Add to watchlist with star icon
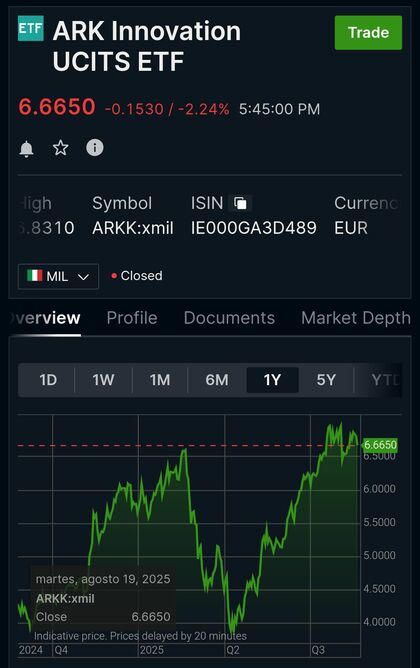This screenshot has height=668, width=420. tap(60, 148)
